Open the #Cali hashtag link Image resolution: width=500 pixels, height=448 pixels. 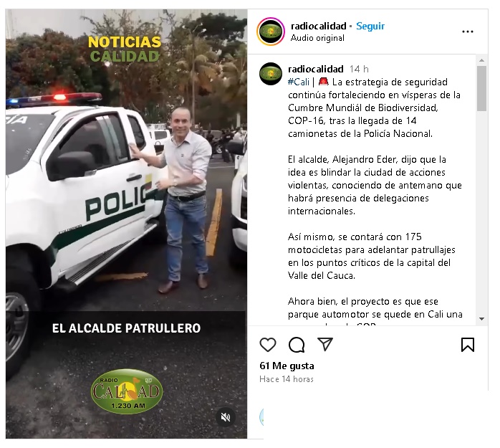pyautogui.click(x=299, y=82)
